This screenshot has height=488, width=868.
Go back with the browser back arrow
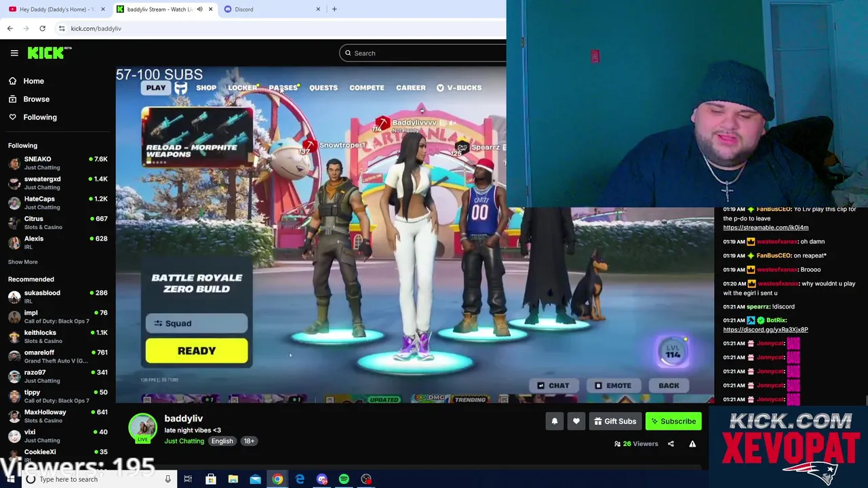[x=9, y=28]
